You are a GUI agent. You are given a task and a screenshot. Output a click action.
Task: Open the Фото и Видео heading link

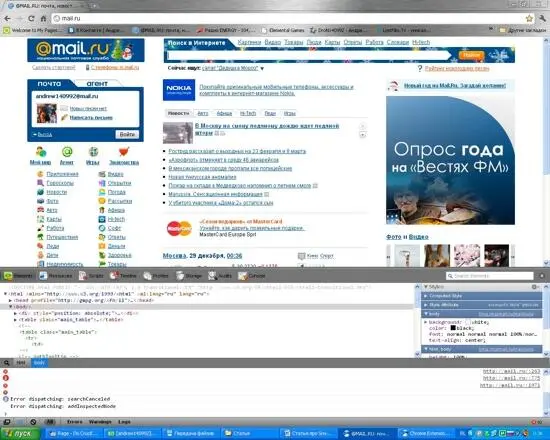pos(407,237)
